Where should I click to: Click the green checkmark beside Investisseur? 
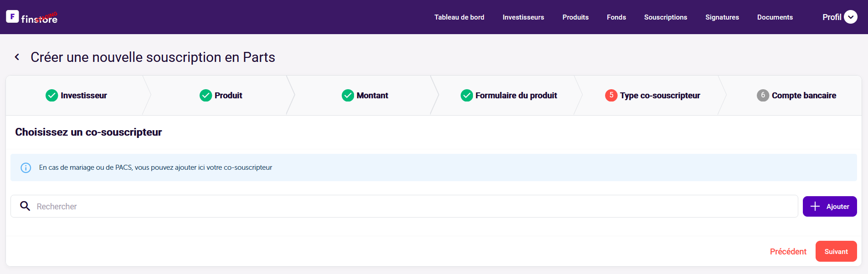[51, 96]
